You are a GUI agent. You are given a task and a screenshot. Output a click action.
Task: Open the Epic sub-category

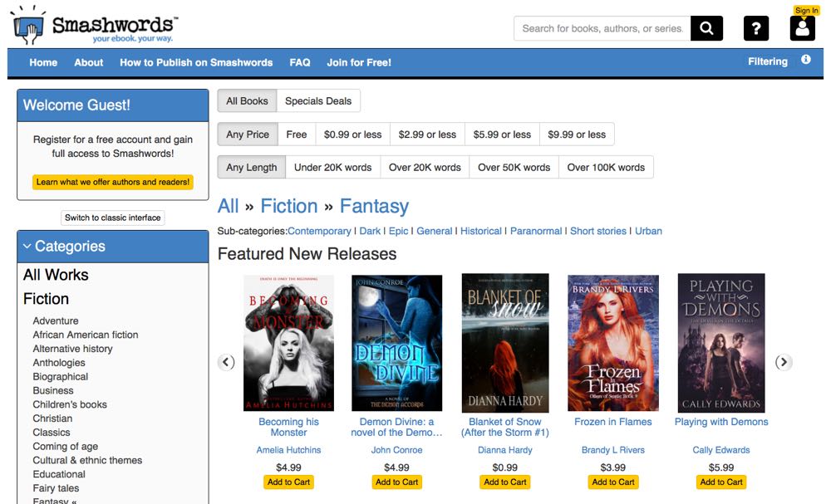(x=399, y=231)
